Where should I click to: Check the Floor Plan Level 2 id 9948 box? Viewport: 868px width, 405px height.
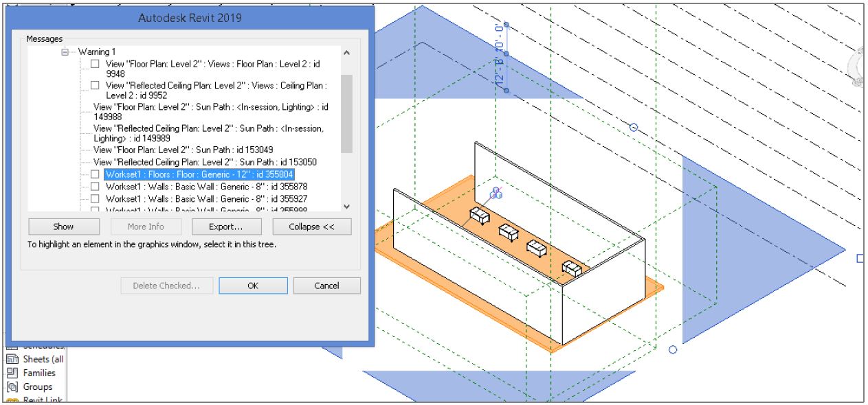[95, 64]
